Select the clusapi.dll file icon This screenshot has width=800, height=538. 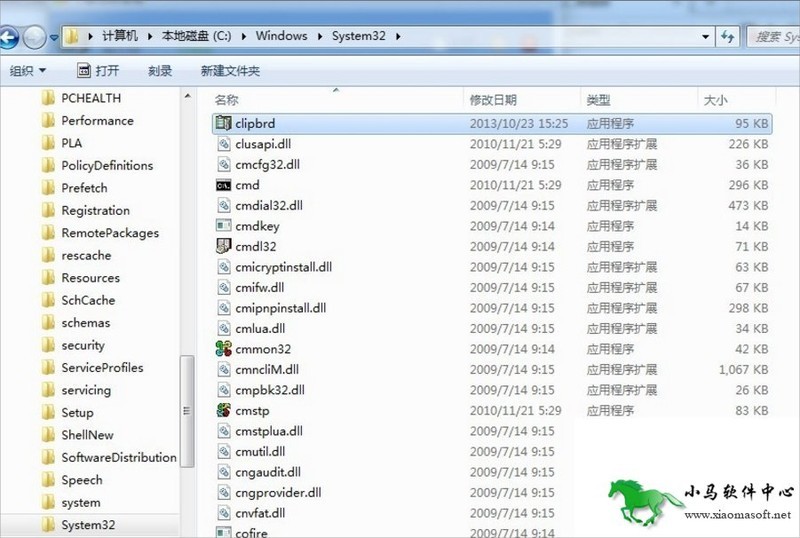coord(223,144)
